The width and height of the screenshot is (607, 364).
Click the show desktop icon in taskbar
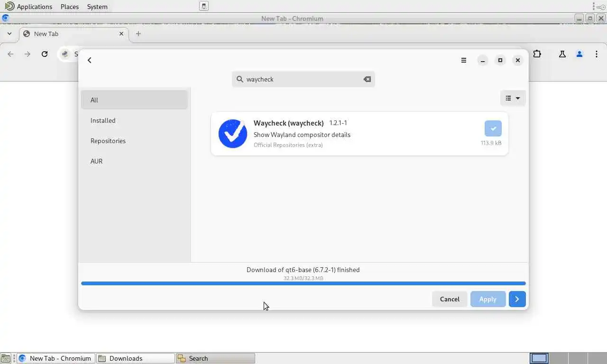click(x=6, y=358)
